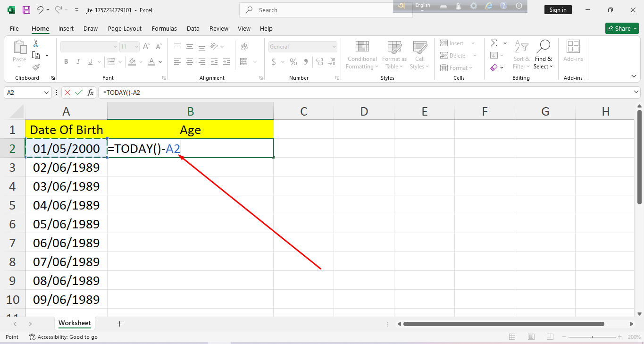Collapse the ribbon with the chevron

634,76
